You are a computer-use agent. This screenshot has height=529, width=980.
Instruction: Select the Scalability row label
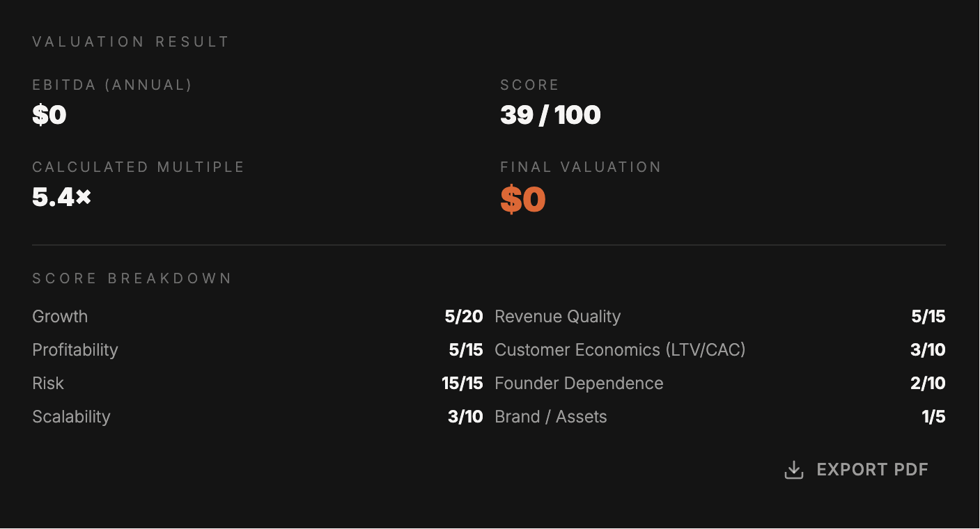[x=71, y=417]
